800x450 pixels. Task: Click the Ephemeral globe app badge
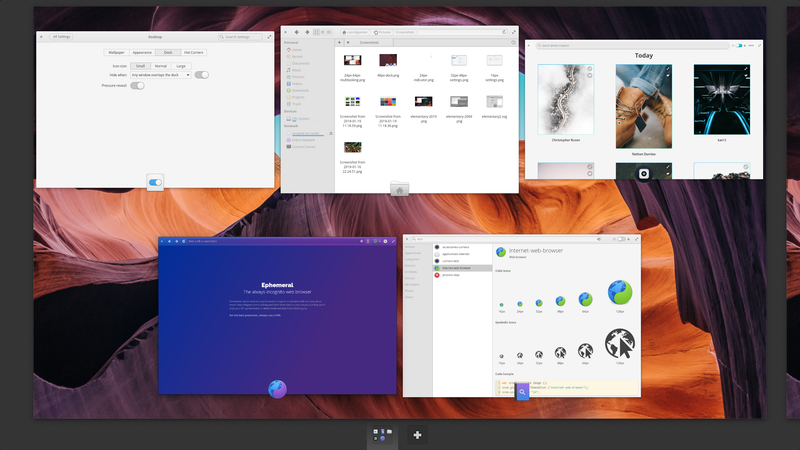point(277,389)
